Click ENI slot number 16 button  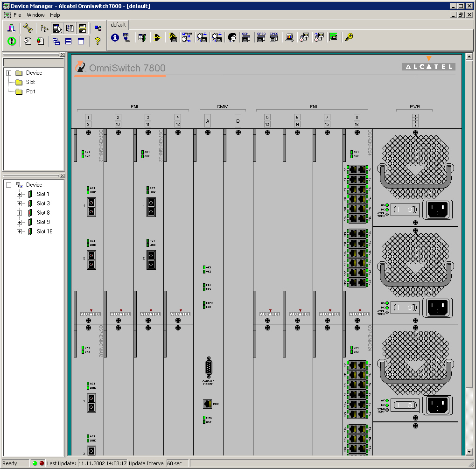tap(357, 124)
